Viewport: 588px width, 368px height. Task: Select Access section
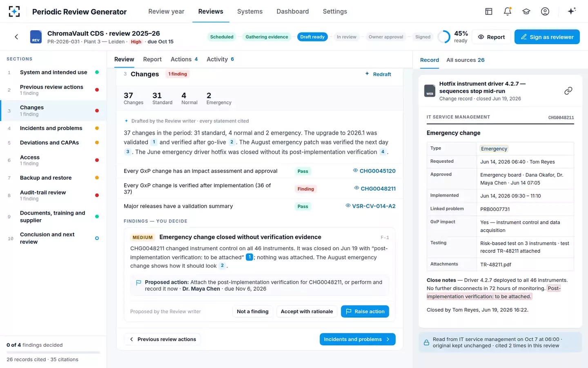(x=53, y=160)
